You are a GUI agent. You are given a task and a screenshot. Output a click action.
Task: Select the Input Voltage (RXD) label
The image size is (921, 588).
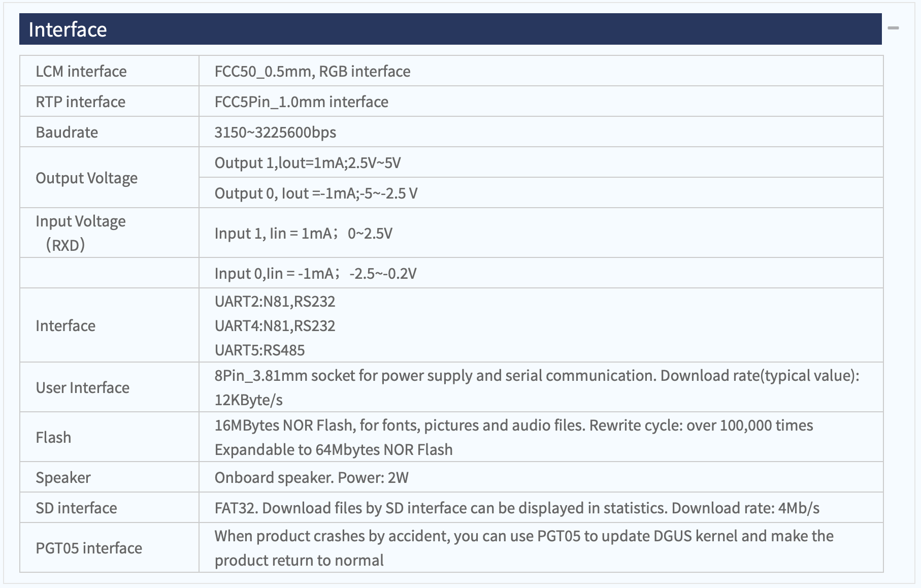click(81, 233)
